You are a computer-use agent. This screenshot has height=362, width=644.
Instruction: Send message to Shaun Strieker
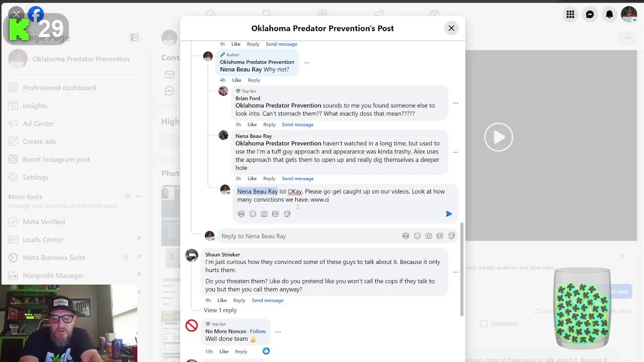tap(267, 301)
